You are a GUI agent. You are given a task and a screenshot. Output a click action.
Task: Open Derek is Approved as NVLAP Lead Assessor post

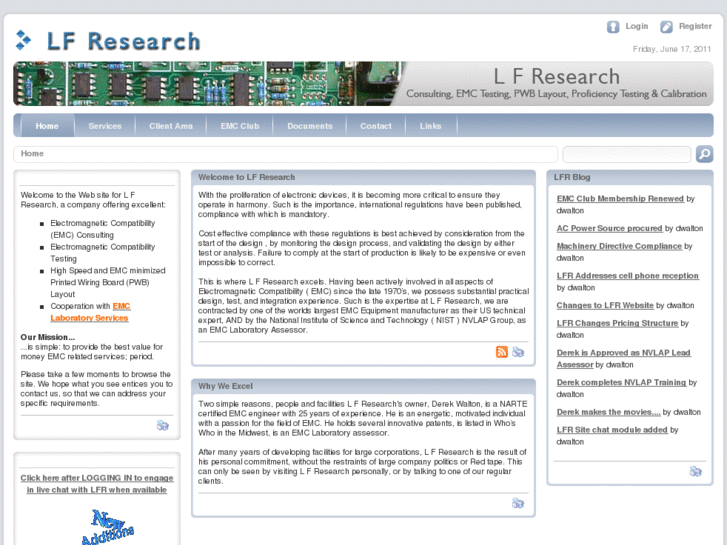624,359
